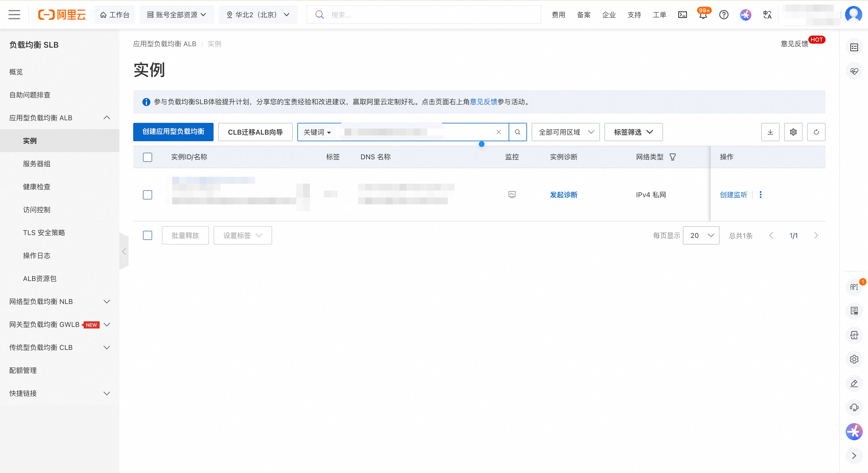This screenshot has width=868, height=473.
Task: Open the API debugging sidebar icon
Action: 854,287
